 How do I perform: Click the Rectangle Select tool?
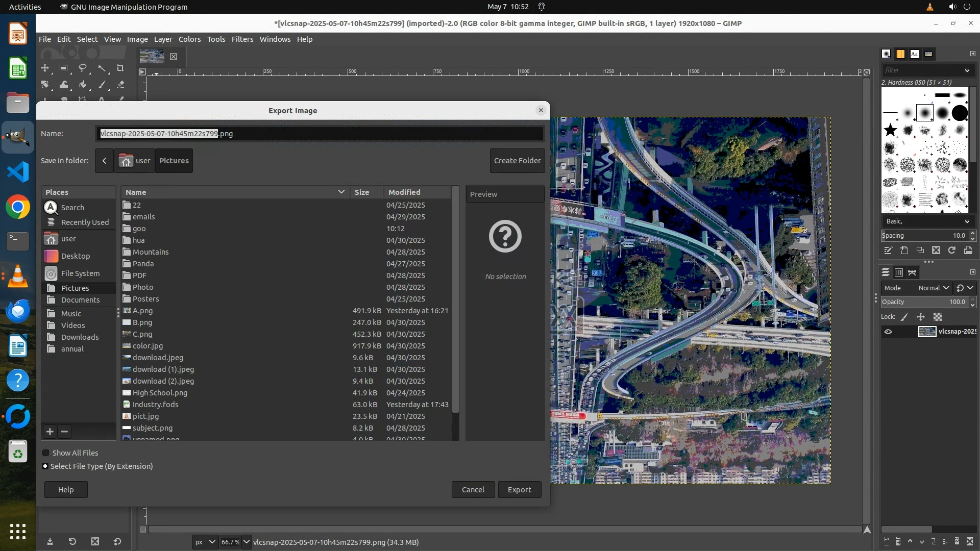point(63,68)
